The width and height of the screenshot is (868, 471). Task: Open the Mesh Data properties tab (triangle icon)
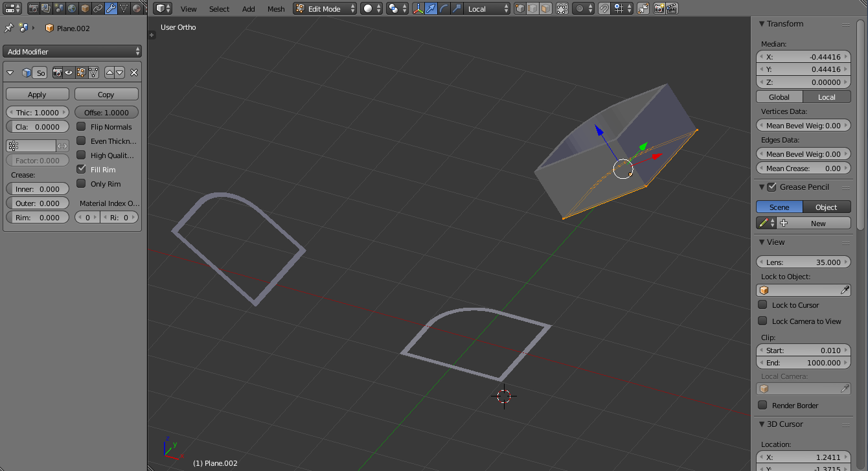click(124, 8)
